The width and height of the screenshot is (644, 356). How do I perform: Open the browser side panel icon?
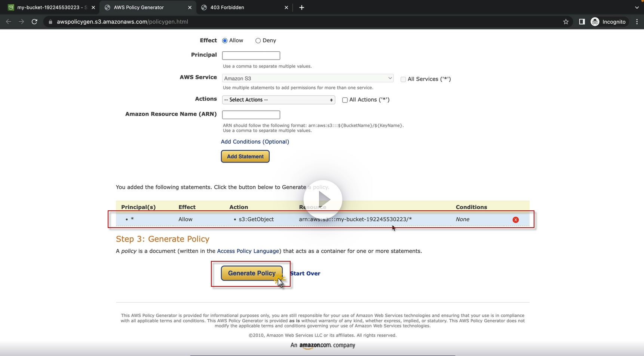(x=582, y=22)
